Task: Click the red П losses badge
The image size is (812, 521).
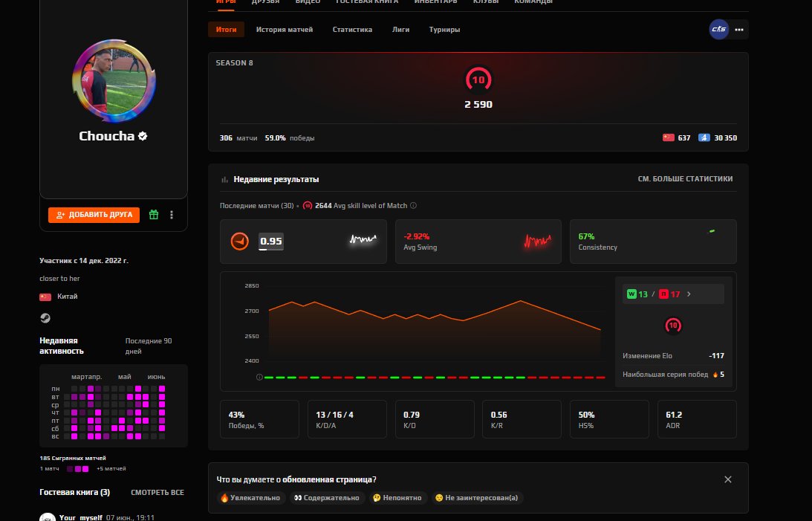Action: point(663,294)
